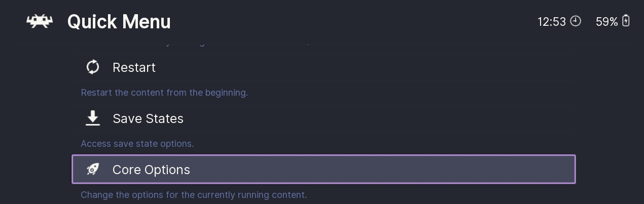Viewport: 644px width, 204px height.
Task: Click the RetroArch invader logo
Action: point(40,21)
